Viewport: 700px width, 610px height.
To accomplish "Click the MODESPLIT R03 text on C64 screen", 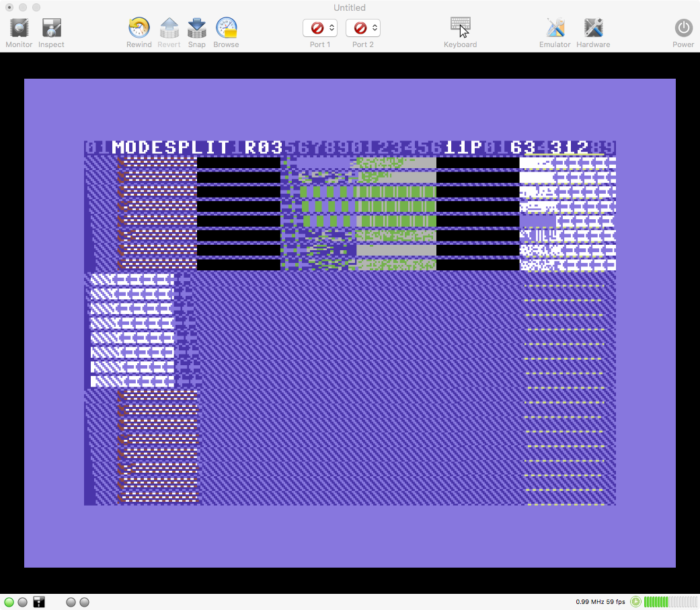I will (197, 147).
